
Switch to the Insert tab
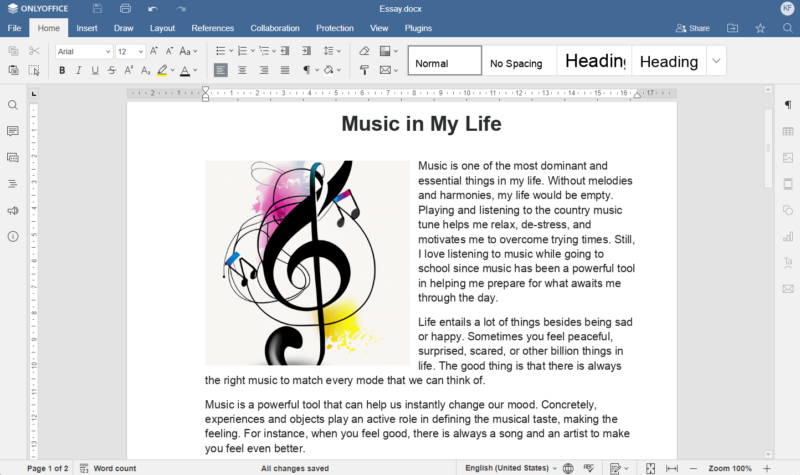87,28
